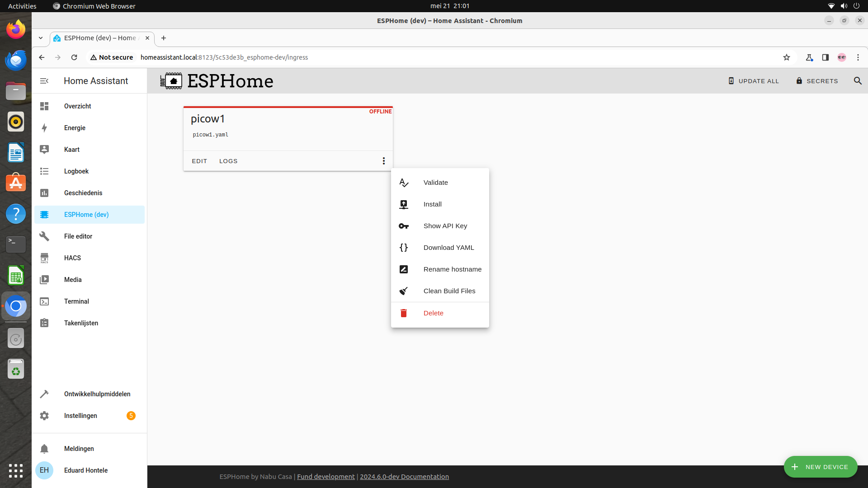The image size is (868, 488).
Task: Open Chromium side panel icon
Action: coord(826,57)
